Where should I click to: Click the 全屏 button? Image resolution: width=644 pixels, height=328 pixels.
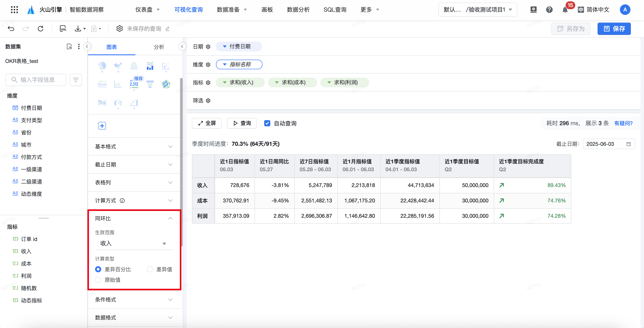(207, 123)
